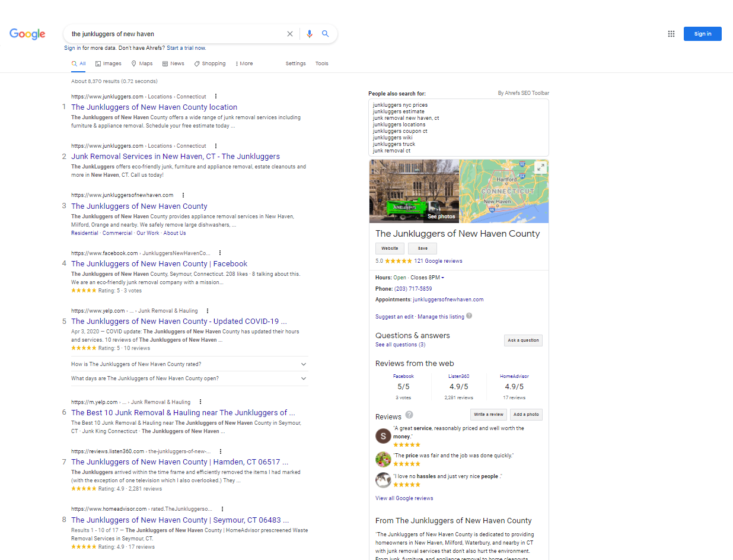The image size is (733, 560).
Task: Click 121 Google reviews link
Action: (438, 261)
